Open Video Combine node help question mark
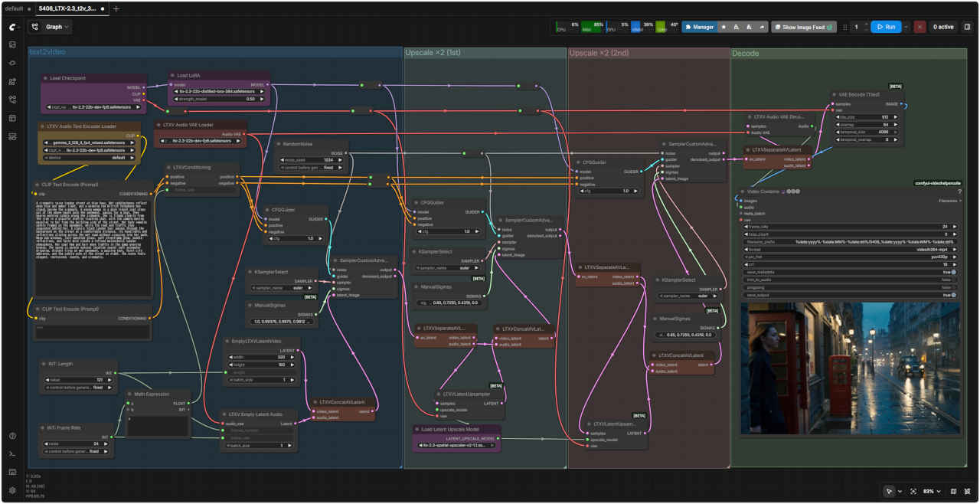 click(959, 191)
